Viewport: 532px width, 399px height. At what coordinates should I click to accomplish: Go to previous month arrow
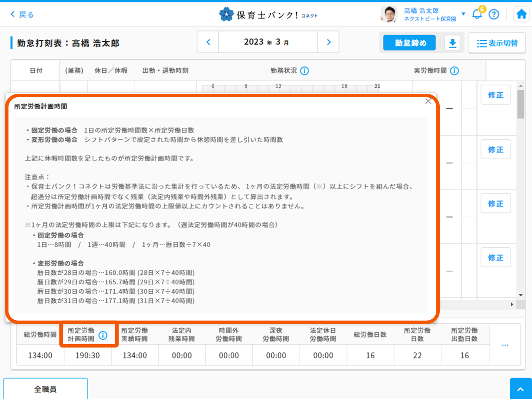(x=208, y=42)
